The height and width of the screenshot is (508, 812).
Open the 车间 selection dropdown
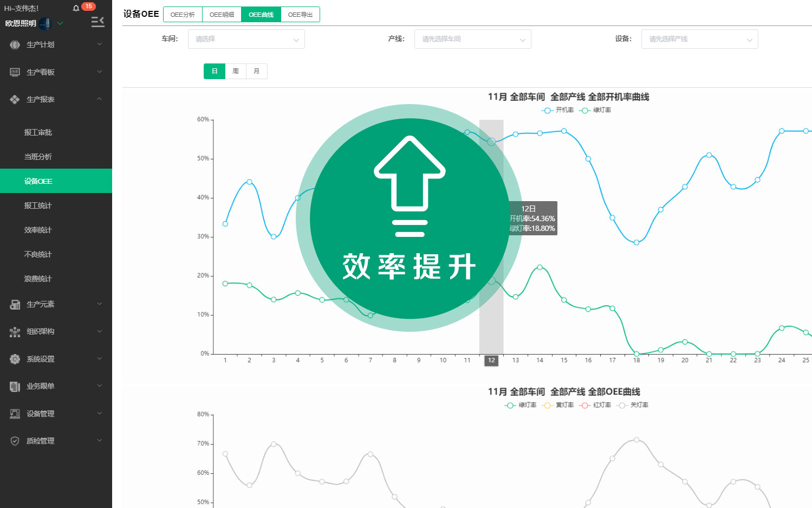click(246, 39)
